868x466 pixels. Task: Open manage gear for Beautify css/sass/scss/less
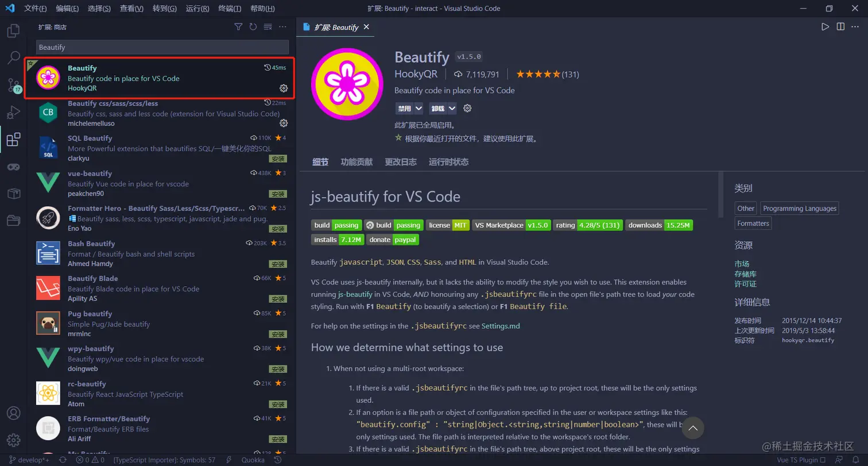point(283,123)
